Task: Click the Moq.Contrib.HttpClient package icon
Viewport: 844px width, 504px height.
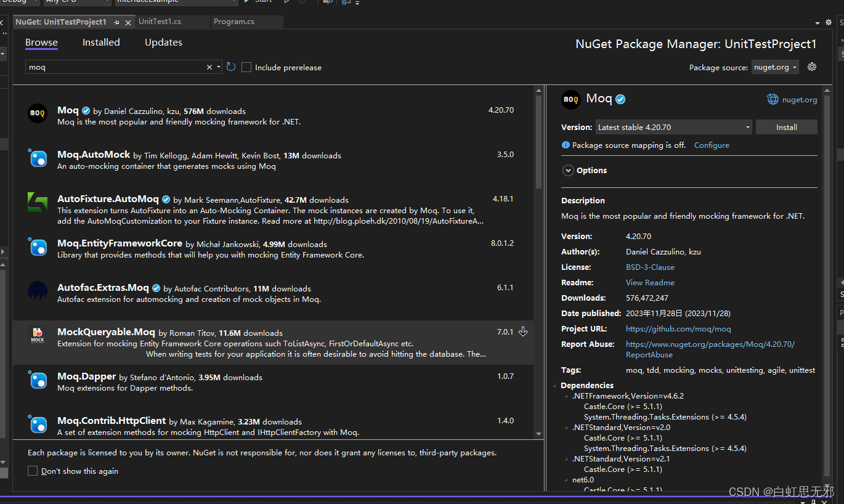Action: tap(38, 424)
